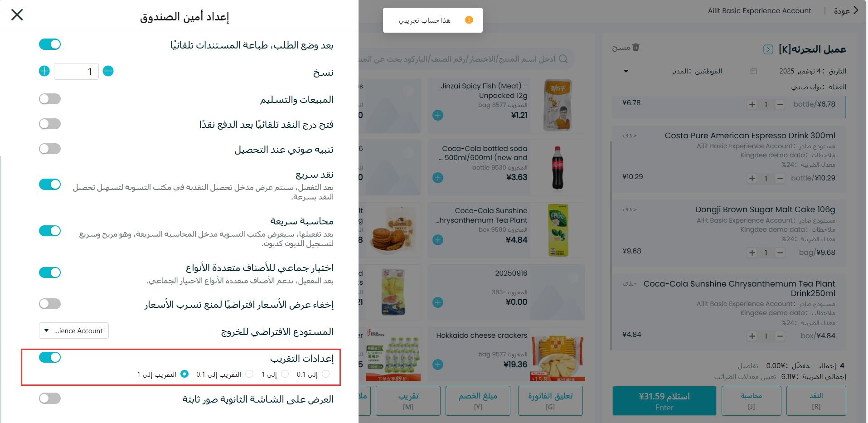Toggle auto print documents after order
This screenshot has width=868, height=423.
[50, 44]
